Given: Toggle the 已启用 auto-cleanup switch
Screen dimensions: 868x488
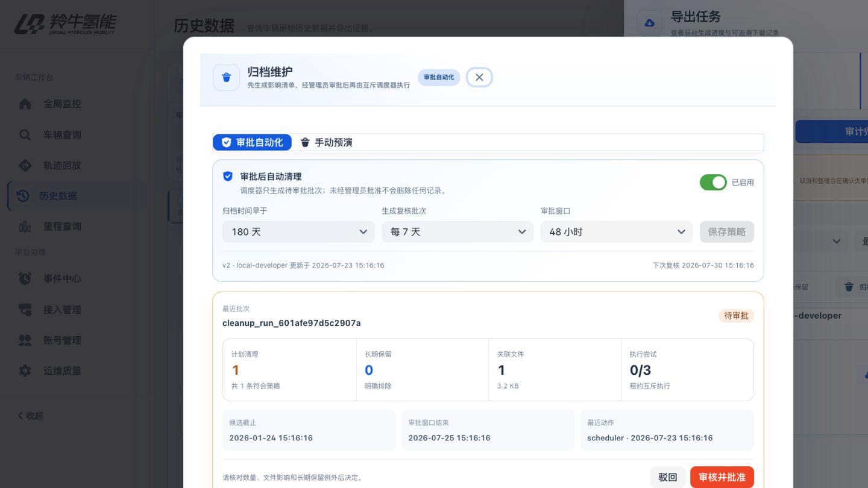Looking at the screenshot, I should tap(713, 182).
